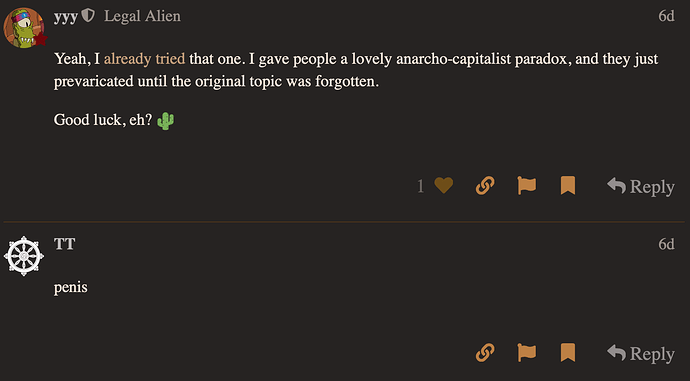Open the 6d timestamp on yyy's post
Screen dimensions: 690x381
pos(666,16)
